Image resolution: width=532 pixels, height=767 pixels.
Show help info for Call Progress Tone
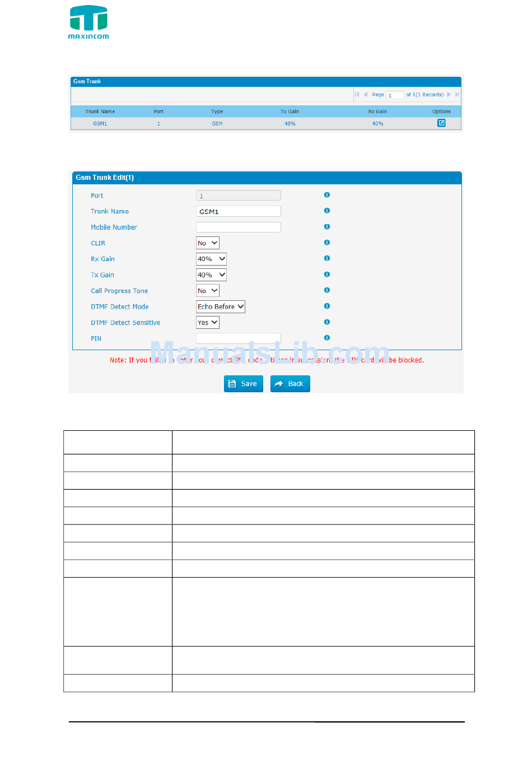(327, 290)
